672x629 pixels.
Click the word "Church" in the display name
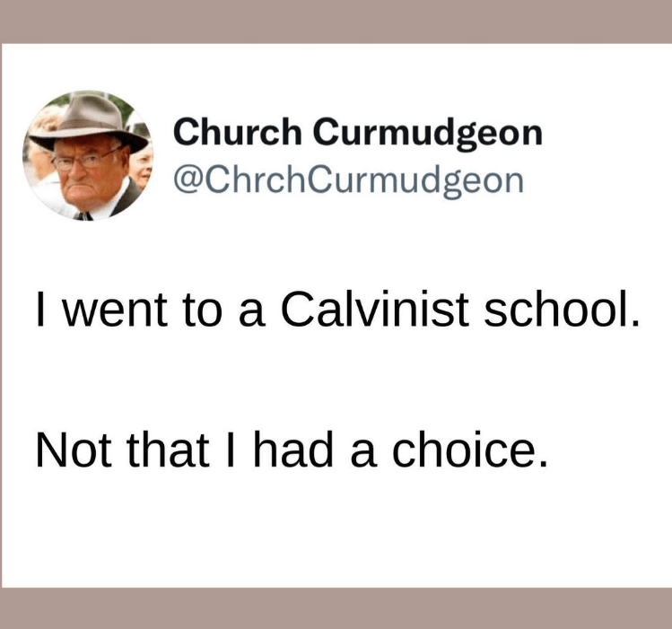pos(238,133)
